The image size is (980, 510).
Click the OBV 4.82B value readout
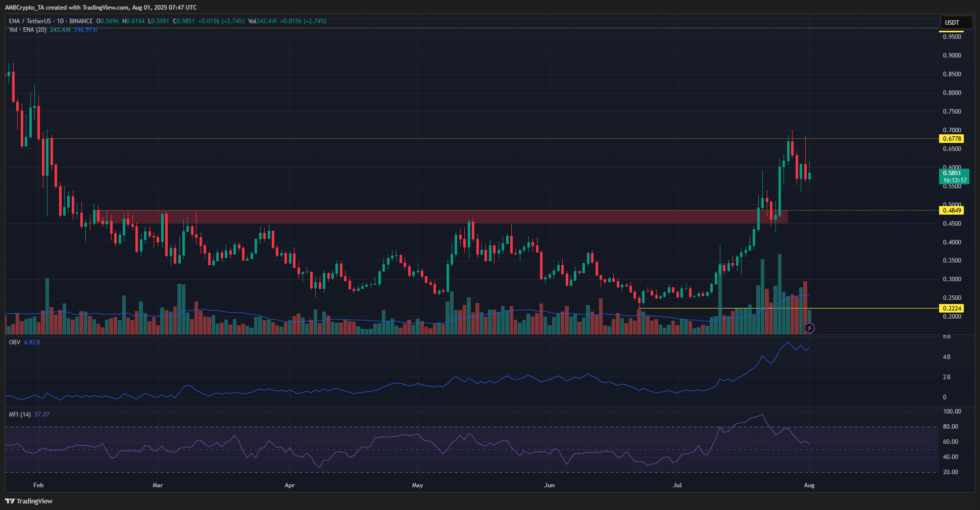(x=32, y=342)
